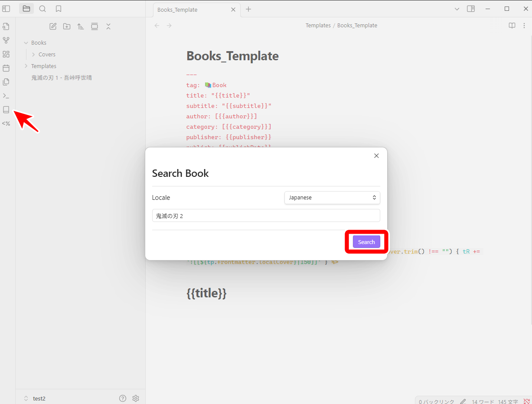The image size is (532, 404).
Task: Open today's daily note calendar icon
Action: (x=6, y=68)
